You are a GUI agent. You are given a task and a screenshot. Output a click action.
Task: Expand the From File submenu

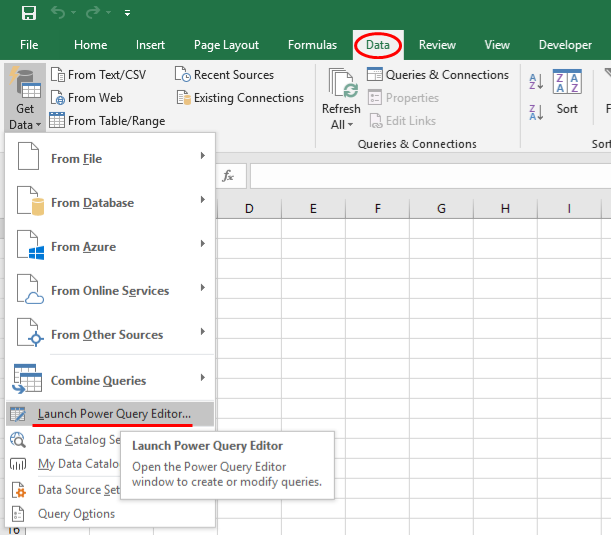click(x=110, y=158)
